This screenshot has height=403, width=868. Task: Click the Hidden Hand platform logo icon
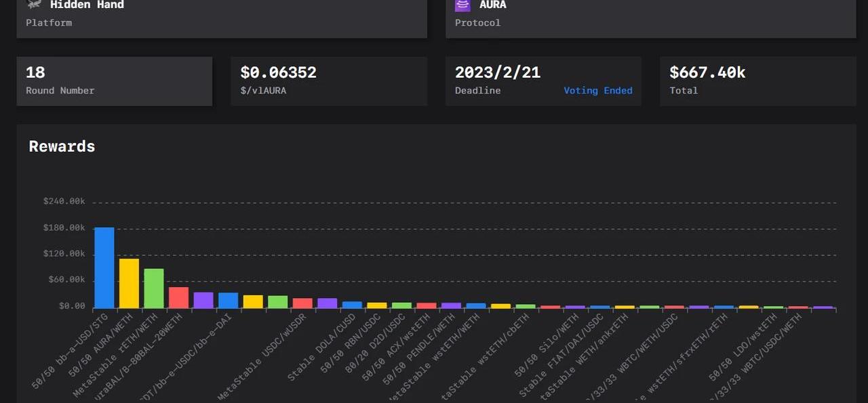point(34,4)
